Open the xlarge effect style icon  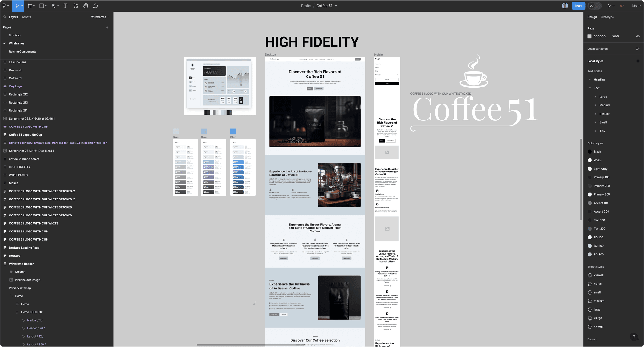point(590,318)
